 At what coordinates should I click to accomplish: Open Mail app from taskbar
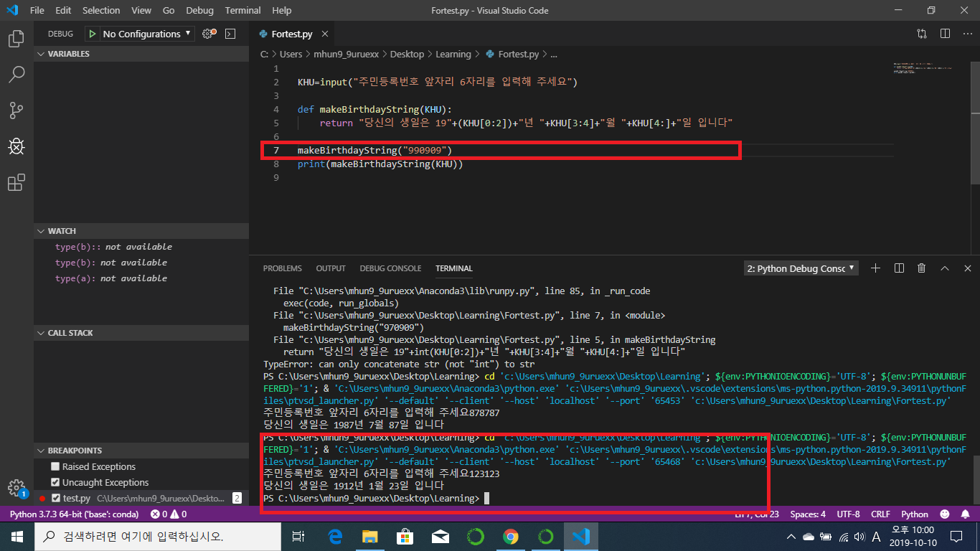pos(440,536)
